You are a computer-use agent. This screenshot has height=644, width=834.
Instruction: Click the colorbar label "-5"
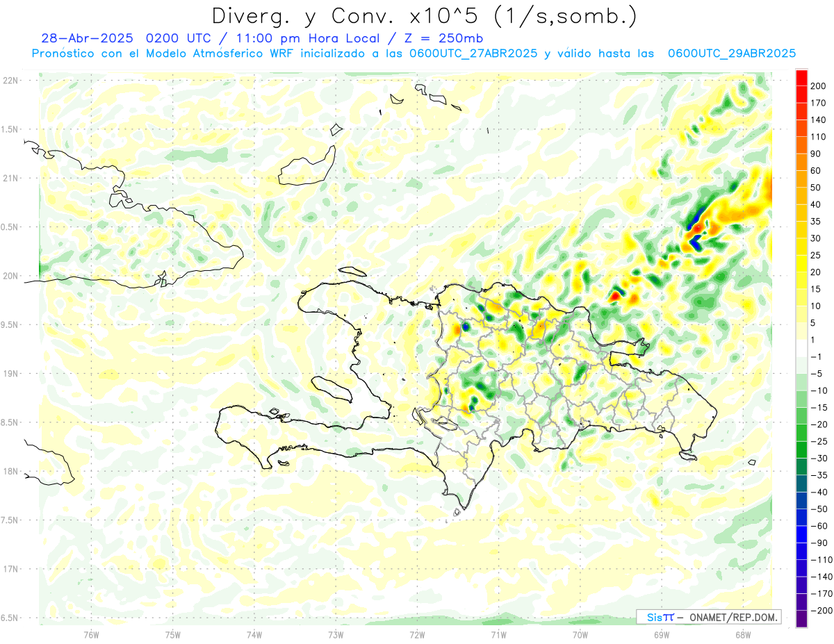818,373
